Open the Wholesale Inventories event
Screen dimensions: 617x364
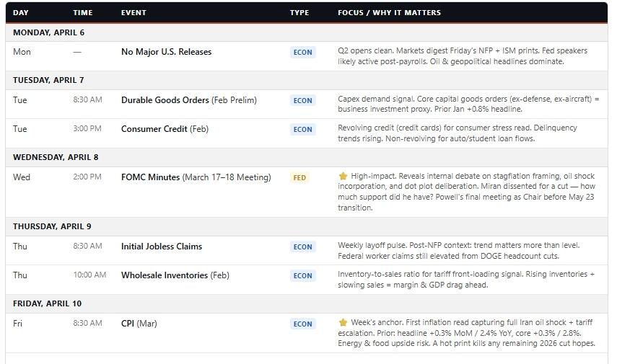164,275
